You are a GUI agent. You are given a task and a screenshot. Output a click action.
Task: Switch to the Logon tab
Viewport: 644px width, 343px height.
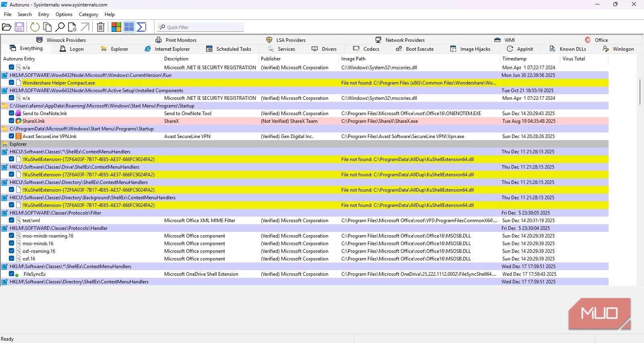[x=72, y=49]
